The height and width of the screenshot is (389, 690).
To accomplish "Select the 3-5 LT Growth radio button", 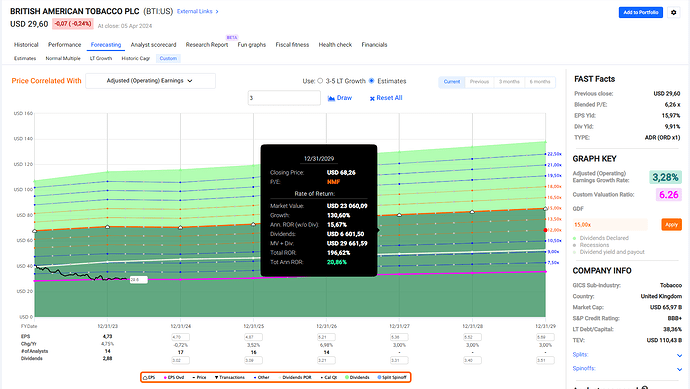I will tap(320, 81).
